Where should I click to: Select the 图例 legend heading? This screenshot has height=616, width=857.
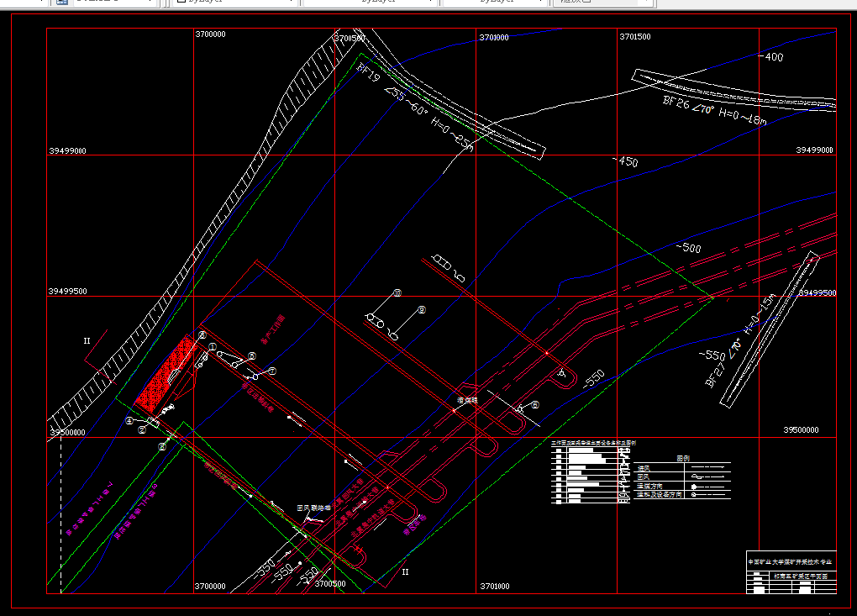683,458
